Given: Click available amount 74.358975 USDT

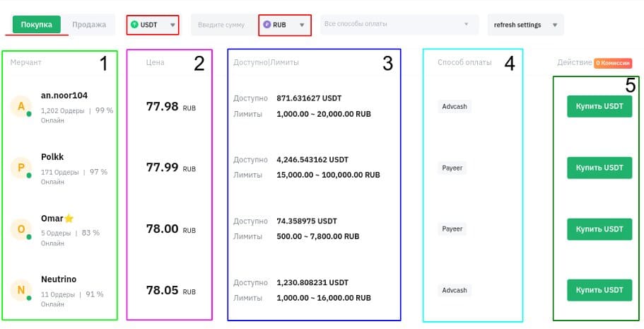Looking at the screenshot, I should pos(307,221).
